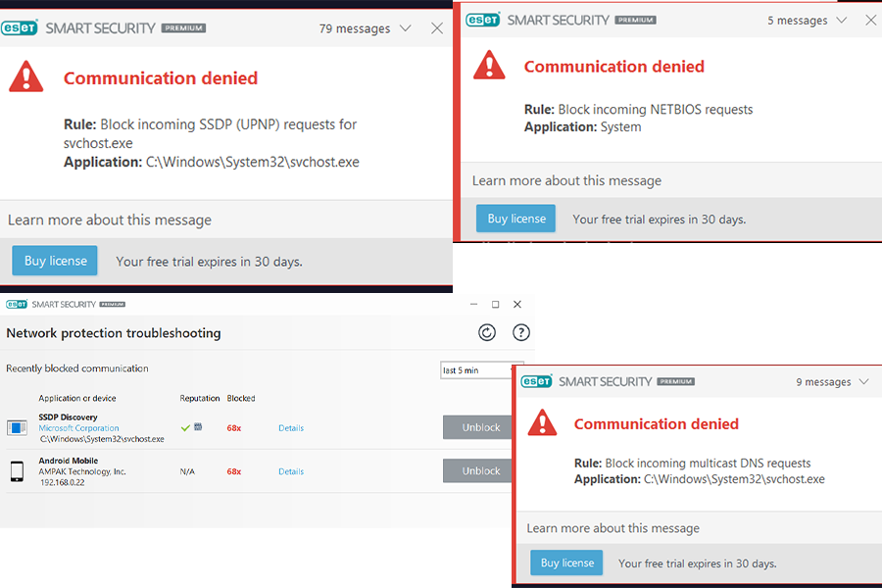Viewport: 882px width, 588px height.
Task: View Details for Android Mobile
Action: (x=291, y=471)
